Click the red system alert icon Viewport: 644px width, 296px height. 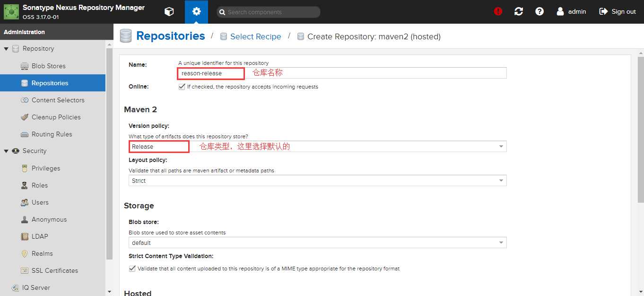pyautogui.click(x=498, y=11)
